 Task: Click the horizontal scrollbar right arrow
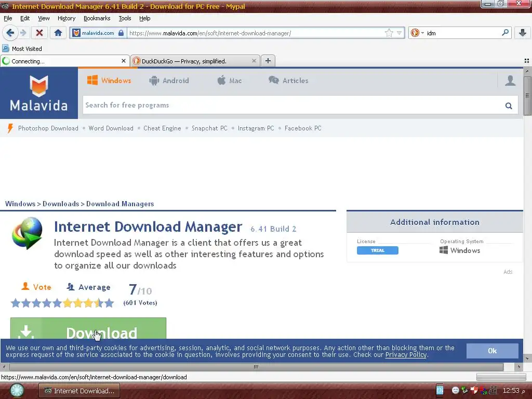[x=519, y=367]
